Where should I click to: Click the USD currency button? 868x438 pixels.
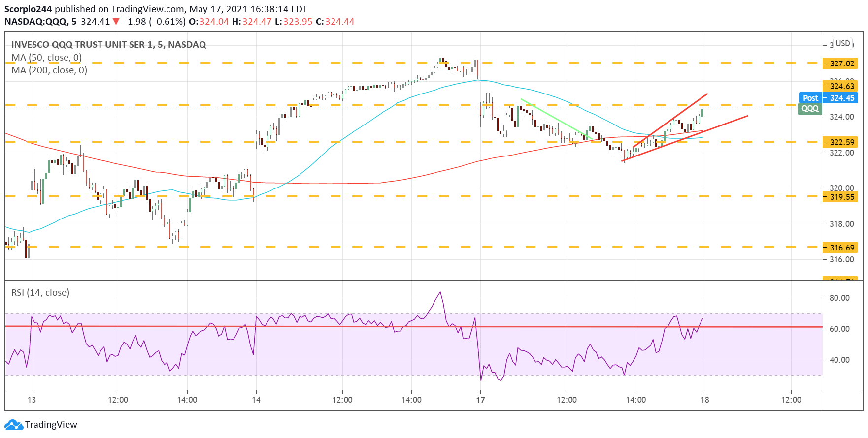pos(843,43)
